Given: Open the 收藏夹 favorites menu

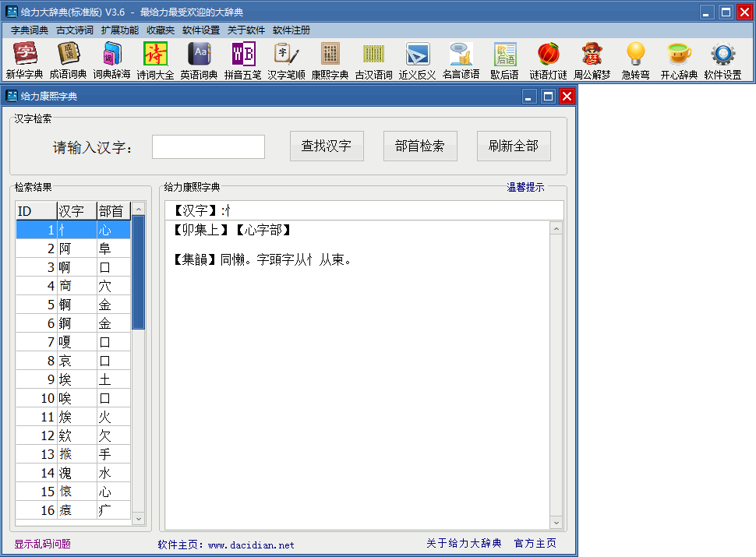Looking at the screenshot, I should pyautogui.click(x=161, y=30).
